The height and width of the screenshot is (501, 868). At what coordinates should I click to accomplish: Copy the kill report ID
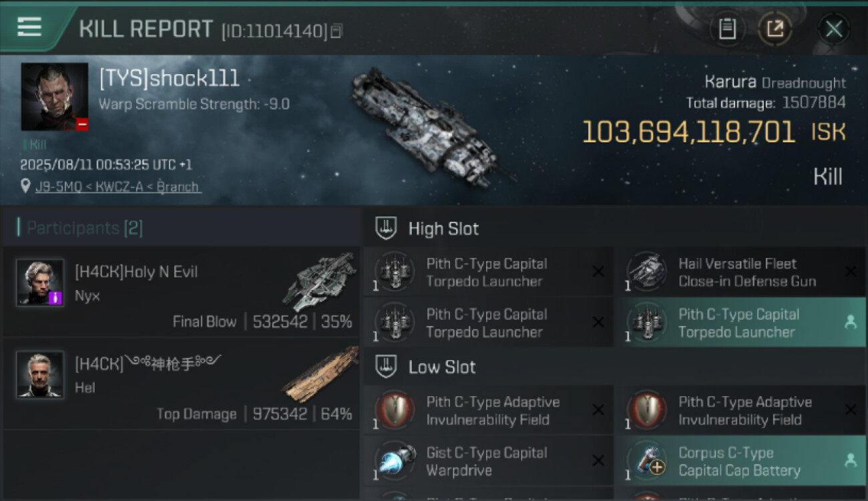[x=337, y=31]
